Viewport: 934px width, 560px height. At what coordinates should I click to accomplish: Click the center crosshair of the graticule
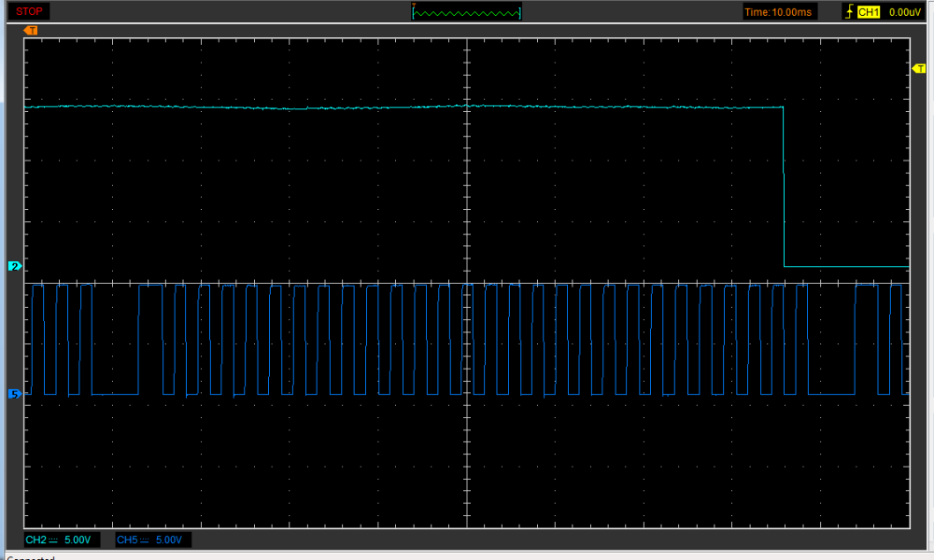pyautogui.click(x=466, y=283)
